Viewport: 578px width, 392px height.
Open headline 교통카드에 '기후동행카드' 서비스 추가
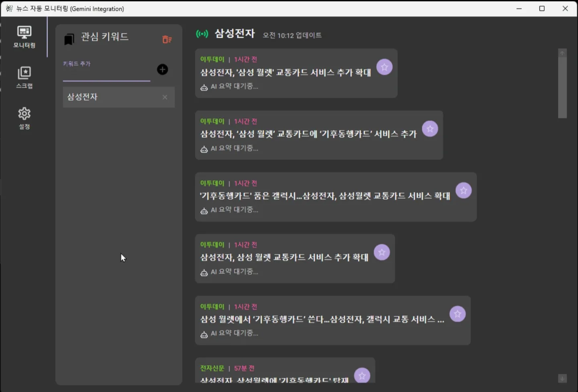point(309,134)
